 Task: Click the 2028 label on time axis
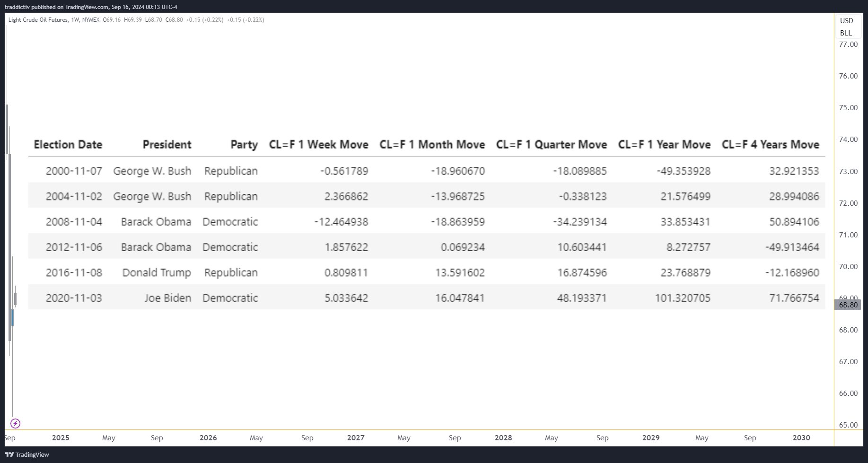click(x=503, y=438)
